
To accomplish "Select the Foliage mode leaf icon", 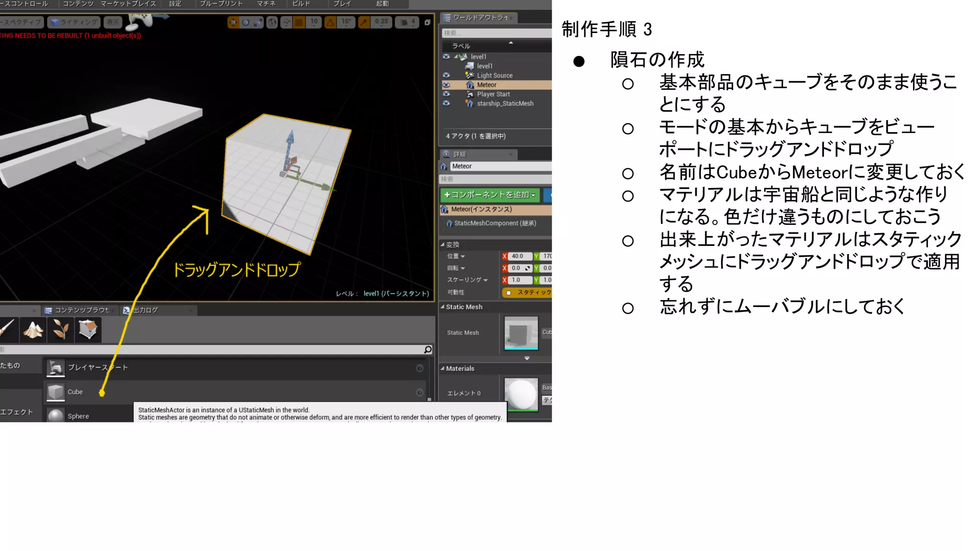I will click(x=60, y=330).
